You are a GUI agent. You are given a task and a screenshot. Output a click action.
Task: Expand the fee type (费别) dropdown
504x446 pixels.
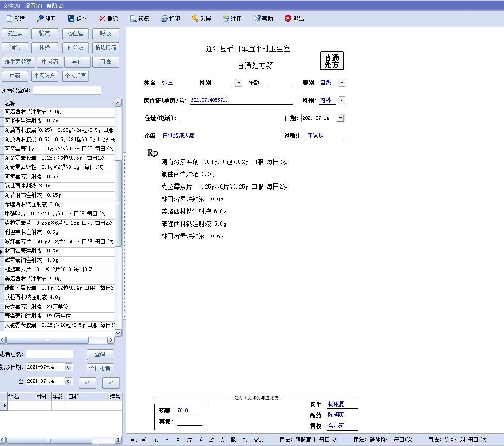pyautogui.click(x=342, y=83)
